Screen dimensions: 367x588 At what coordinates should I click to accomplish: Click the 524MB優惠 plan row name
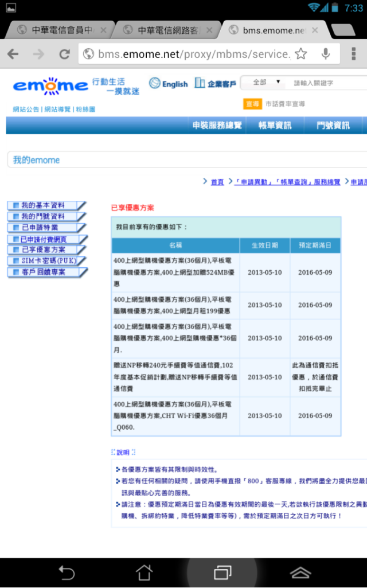point(175,272)
